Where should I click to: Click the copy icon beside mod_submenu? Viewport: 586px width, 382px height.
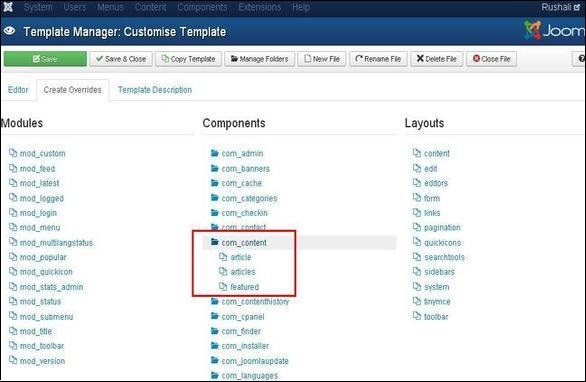[13, 316]
